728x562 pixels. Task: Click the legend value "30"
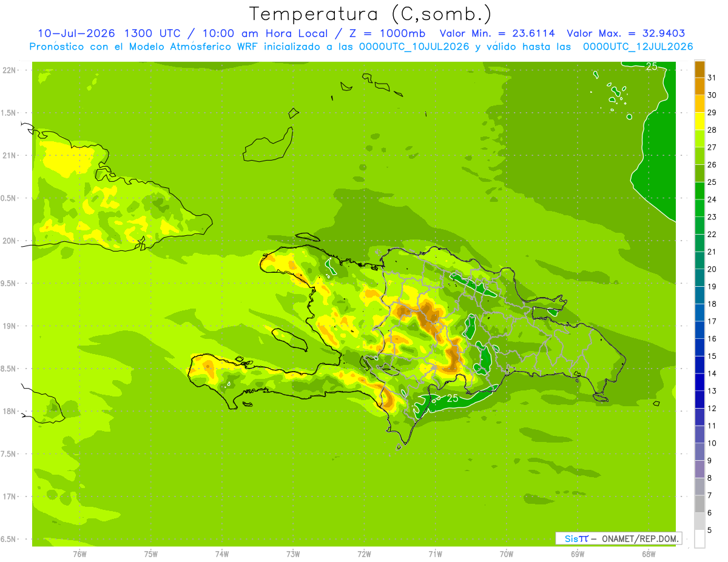click(712, 95)
